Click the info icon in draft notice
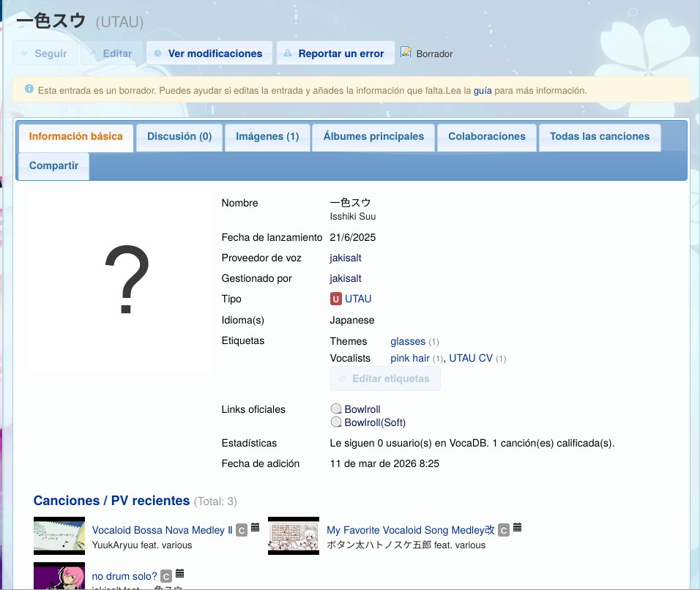Screen dimensions: 700x590 coord(29,89)
